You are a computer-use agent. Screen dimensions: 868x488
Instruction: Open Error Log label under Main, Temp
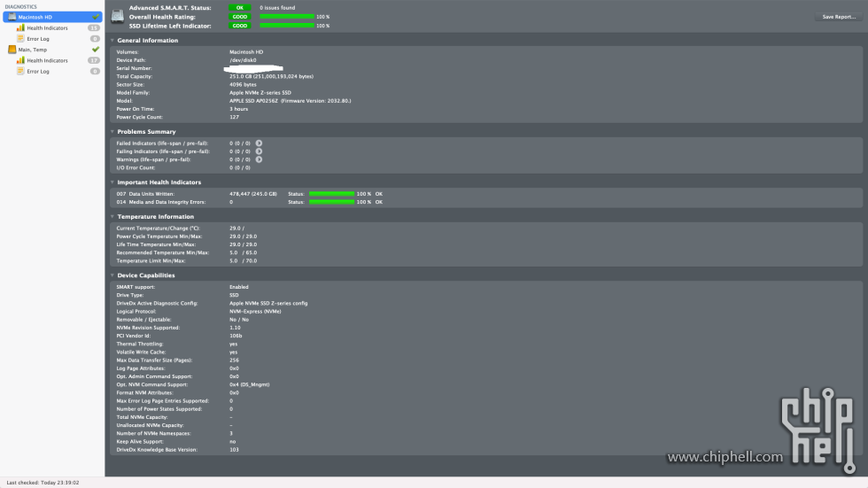point(37,71)
